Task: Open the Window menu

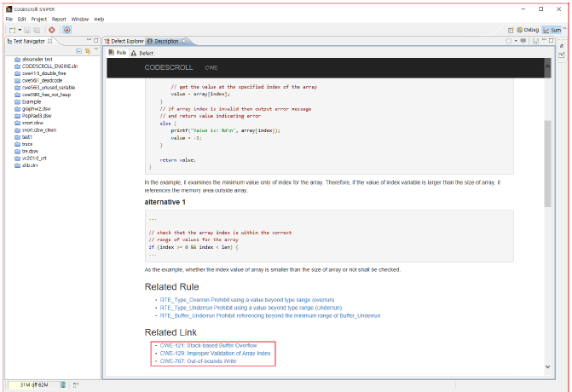Action: click(x=80, y=19)
